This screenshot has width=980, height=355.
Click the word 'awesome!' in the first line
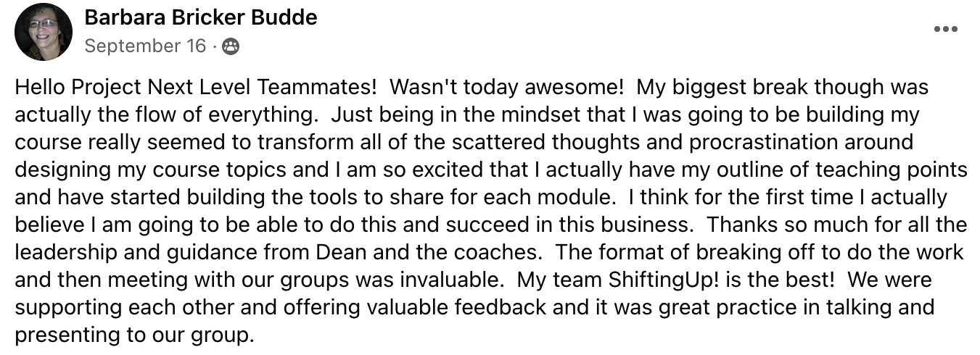[x=573, y=88]
